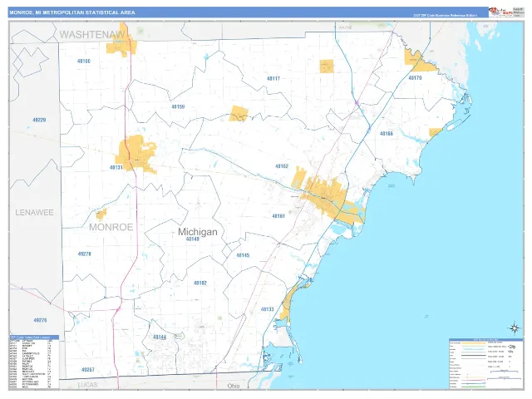Click ZIP code 49267 label

(x=88, y=369)
